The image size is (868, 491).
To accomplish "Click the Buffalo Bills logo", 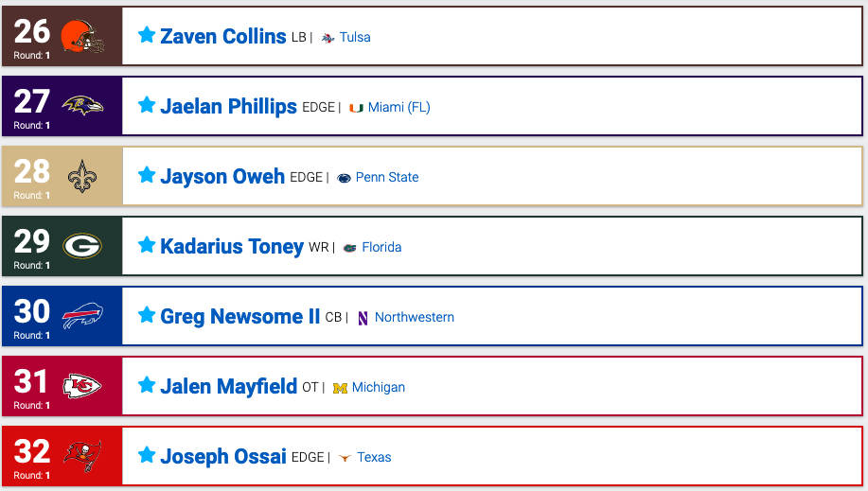I will [x=82, y=316].
